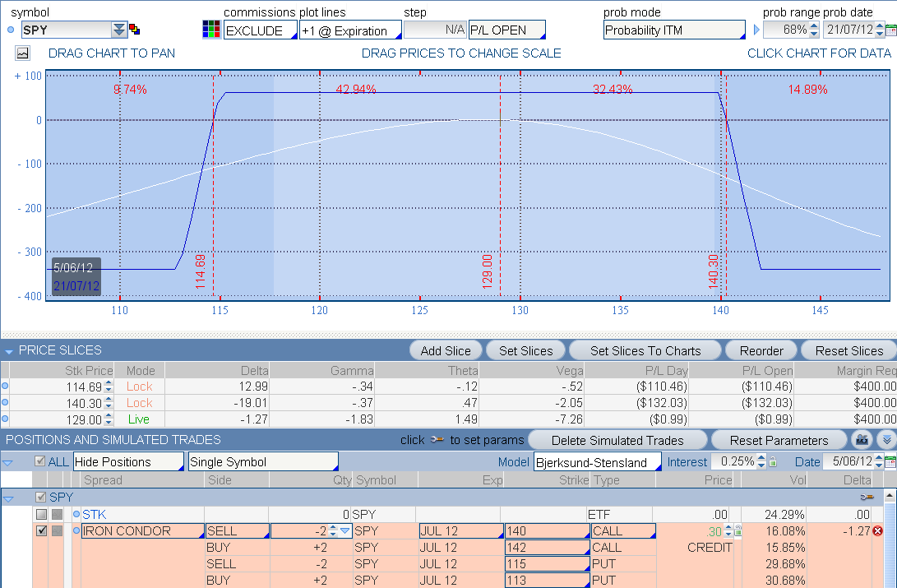Open the 142 strike dropdown
The image size is (897, 588).
pyautogui.click(x=547, y=548)
